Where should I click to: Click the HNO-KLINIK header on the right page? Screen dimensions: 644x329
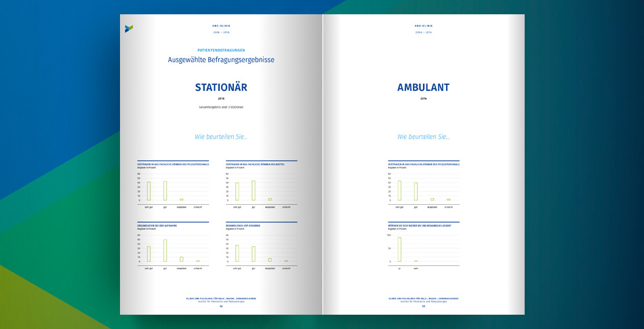click(x=423, y=26)
